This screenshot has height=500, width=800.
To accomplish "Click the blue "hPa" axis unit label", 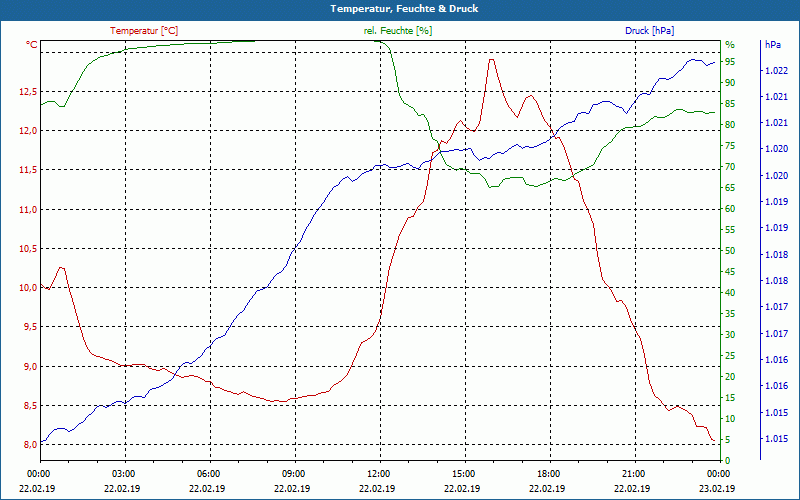I will (x=772, y=45).
